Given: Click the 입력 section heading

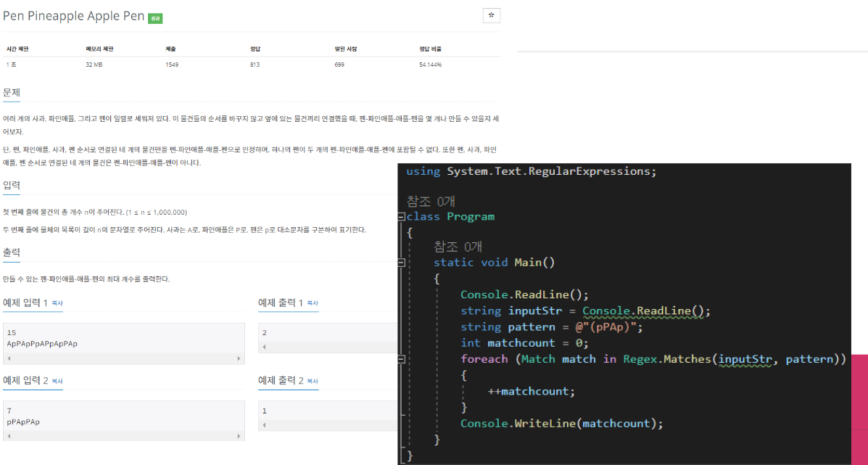Looking at the screenshot, I should coord(12,184).
